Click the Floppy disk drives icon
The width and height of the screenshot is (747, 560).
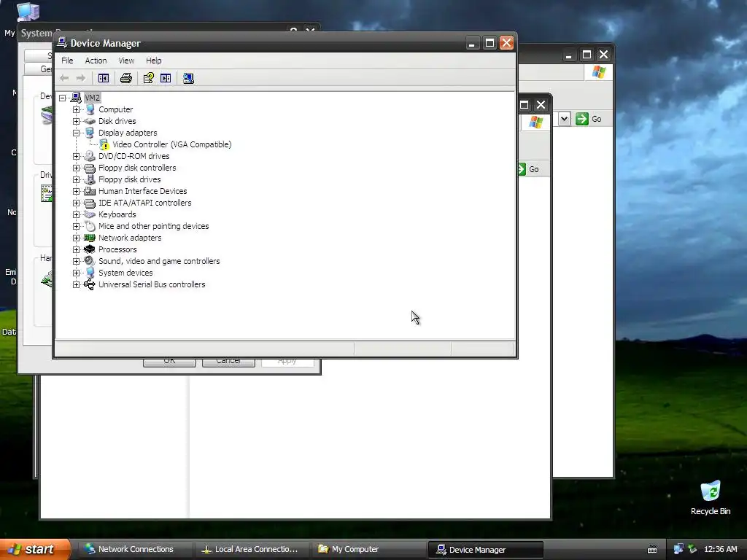coord(90,179)
